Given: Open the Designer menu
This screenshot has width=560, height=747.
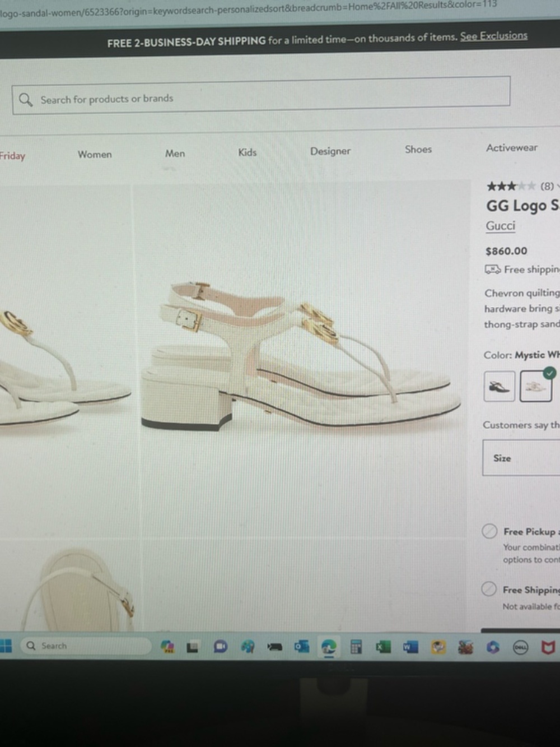Looking at the screenshot, I should [330, 151].
